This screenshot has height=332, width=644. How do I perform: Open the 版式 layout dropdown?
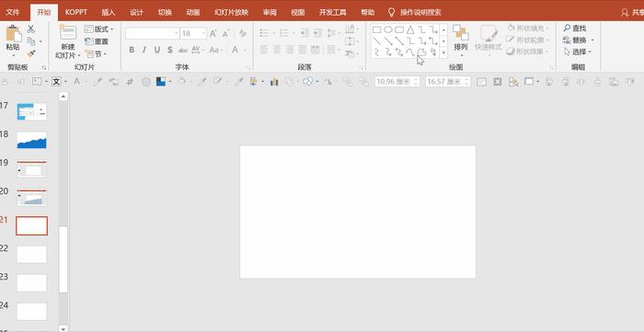[99, 29]
